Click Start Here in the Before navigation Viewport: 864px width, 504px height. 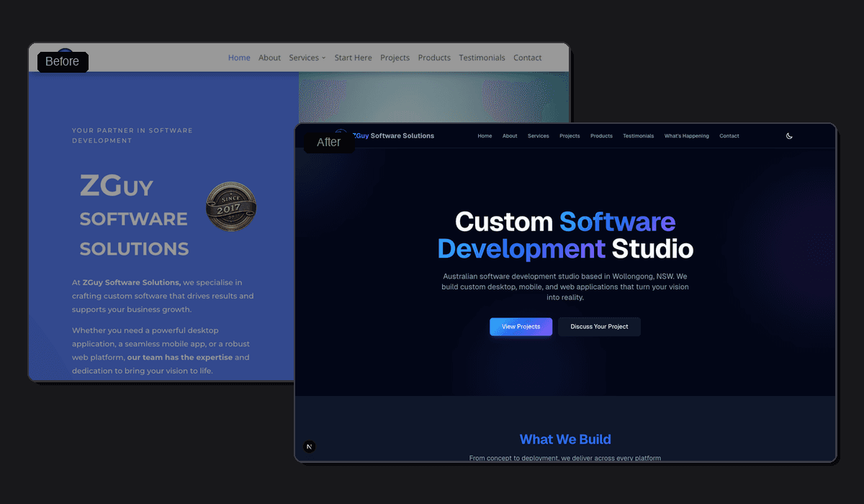coord(353,58)
